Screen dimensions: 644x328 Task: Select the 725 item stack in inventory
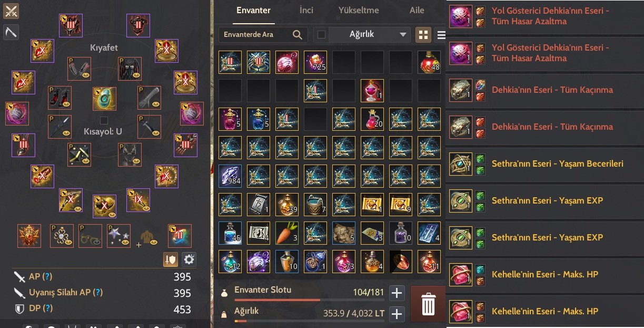315,62
